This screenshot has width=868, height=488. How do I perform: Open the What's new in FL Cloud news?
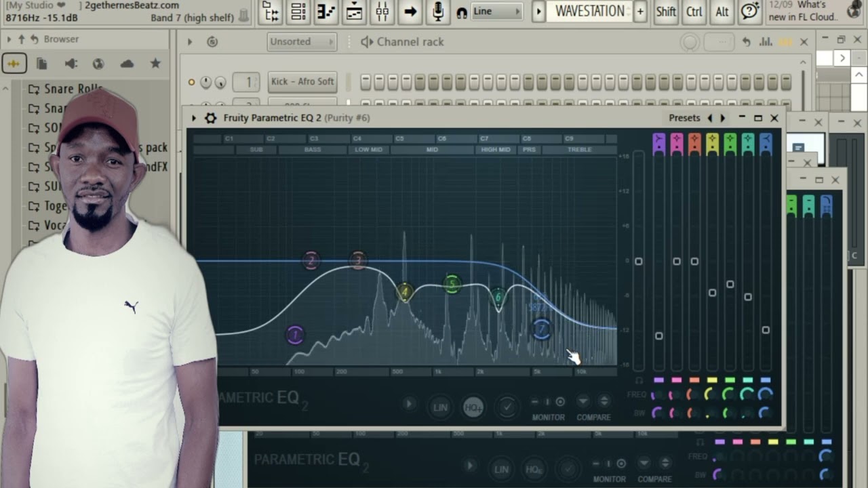click(813, 11)
